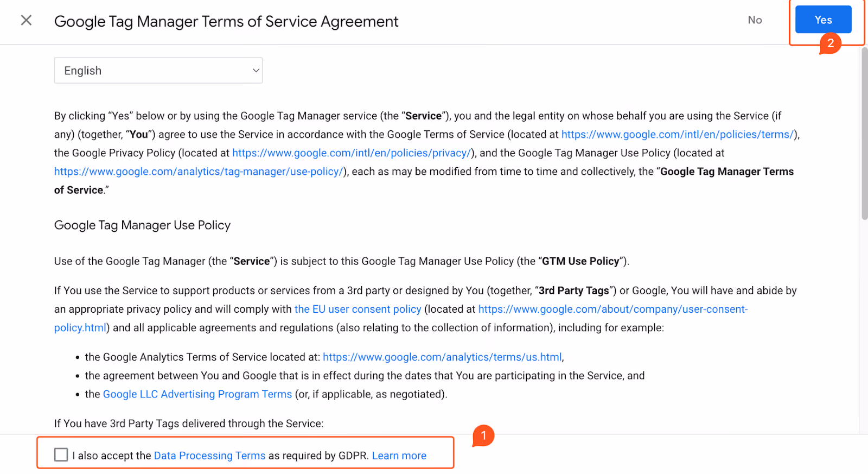Open the Data Processing Terms link
The image size is (868, 474).
tap(210, 456)
